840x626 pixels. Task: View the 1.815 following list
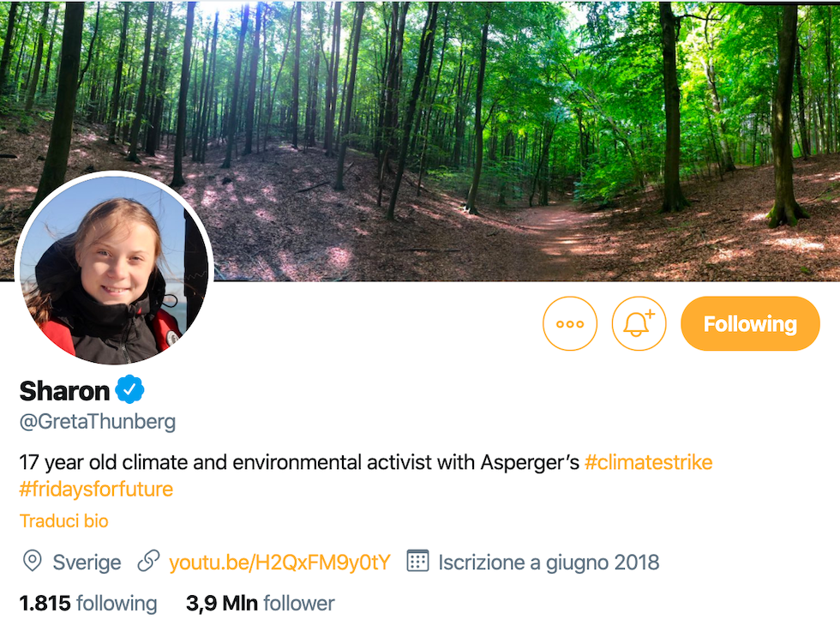point(88,604)
